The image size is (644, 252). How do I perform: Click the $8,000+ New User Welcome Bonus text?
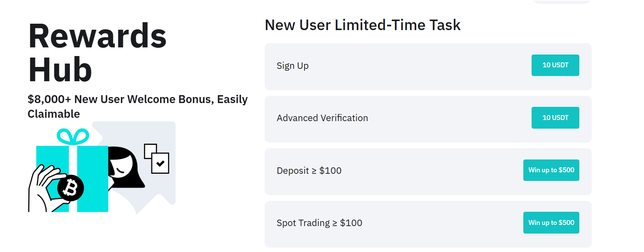tap(138, 106)
